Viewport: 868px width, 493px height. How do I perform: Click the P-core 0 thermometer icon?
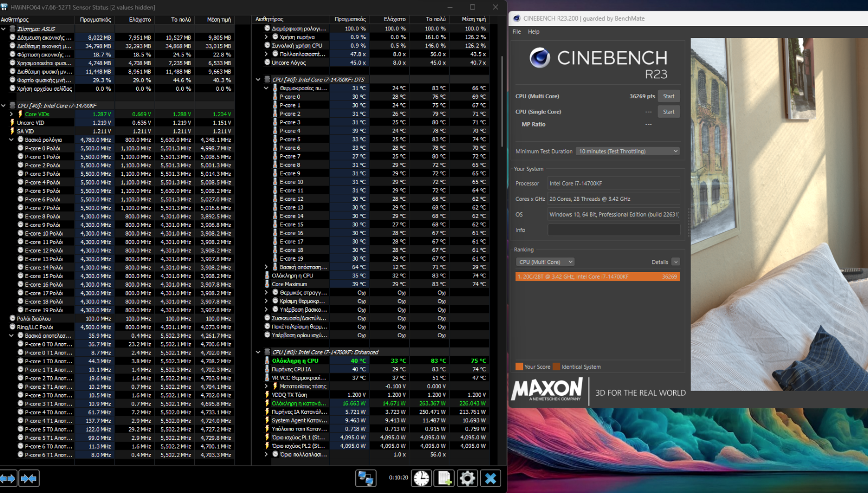[x=275, y=97]
